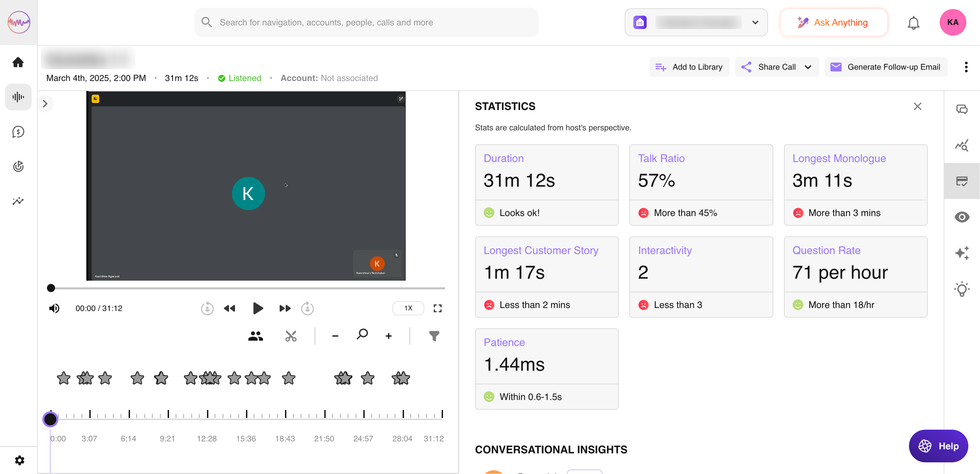Click the video progress slider handle

(51, 288)
